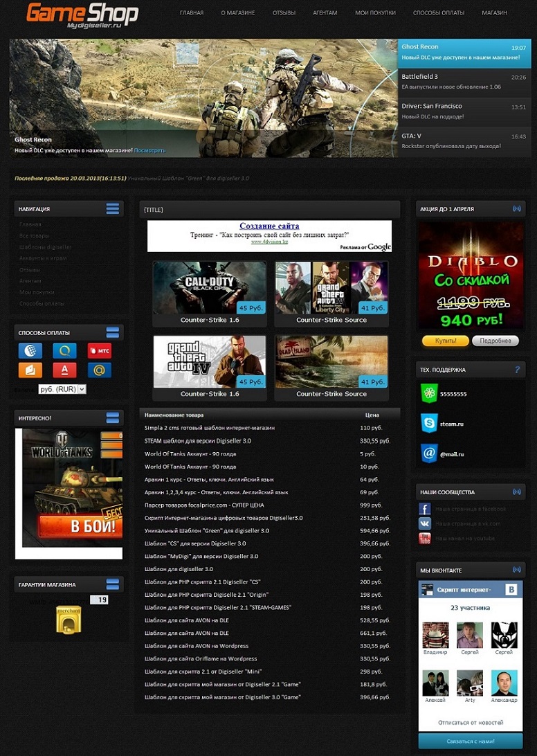Select the GTA: V news tab
Screen dimensions: 537x756
[464, 141]
